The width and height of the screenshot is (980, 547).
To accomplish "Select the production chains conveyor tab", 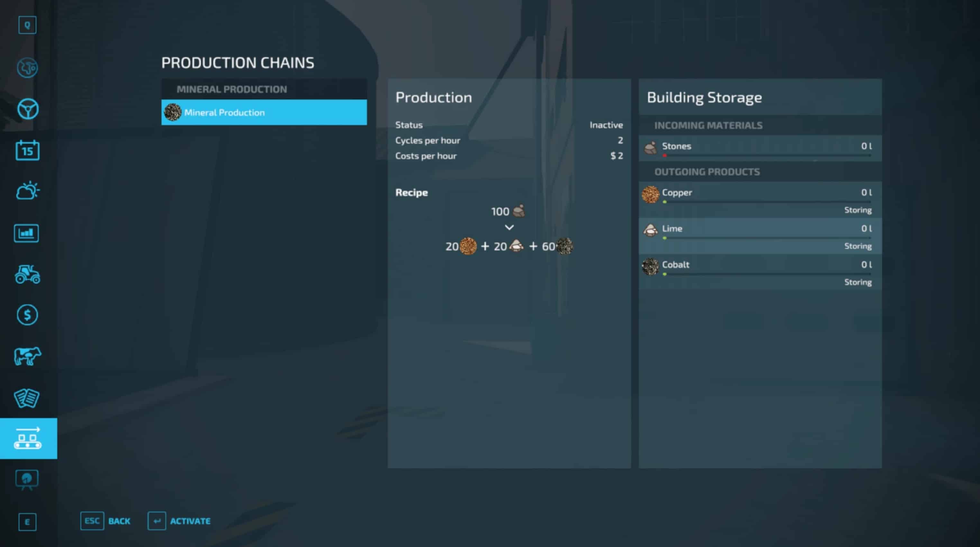I will coord(28,439).
